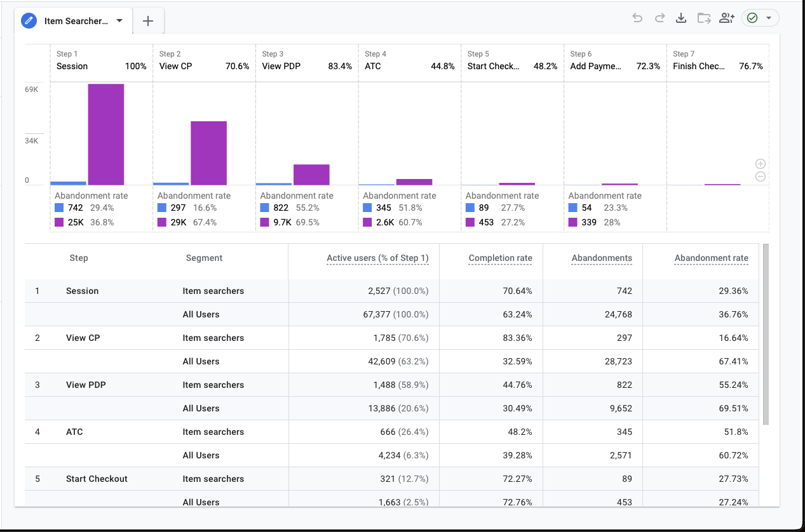The image size is (805, 532).
Task: Sort by Completion rate column header
Action: [x=501, y=258]
